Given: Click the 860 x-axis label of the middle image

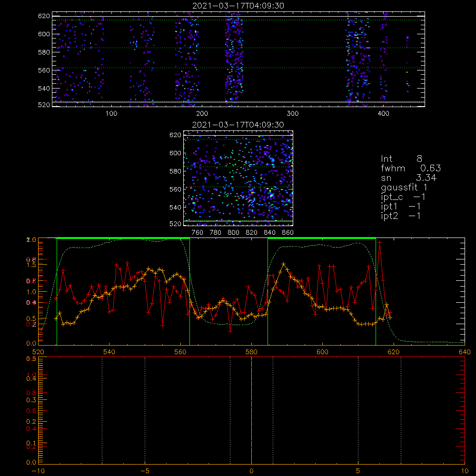Looking at the screenshot, I should pos(288,233).
